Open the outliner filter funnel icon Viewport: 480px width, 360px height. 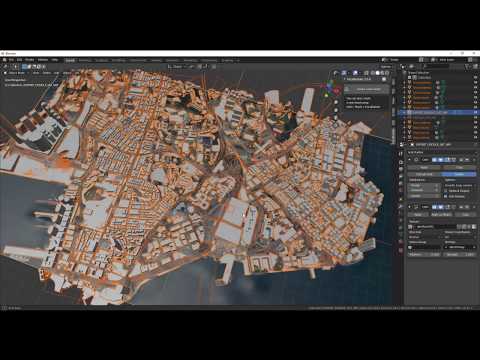tap(468, 67)
